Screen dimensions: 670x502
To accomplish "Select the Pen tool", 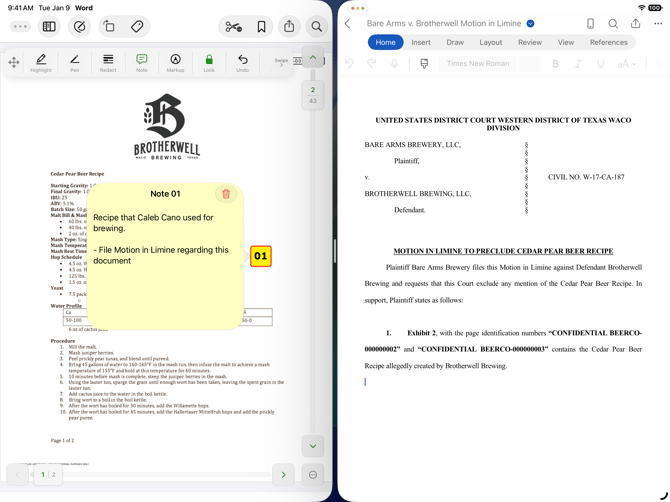I will pyautogui.click(x=75, y=63).
